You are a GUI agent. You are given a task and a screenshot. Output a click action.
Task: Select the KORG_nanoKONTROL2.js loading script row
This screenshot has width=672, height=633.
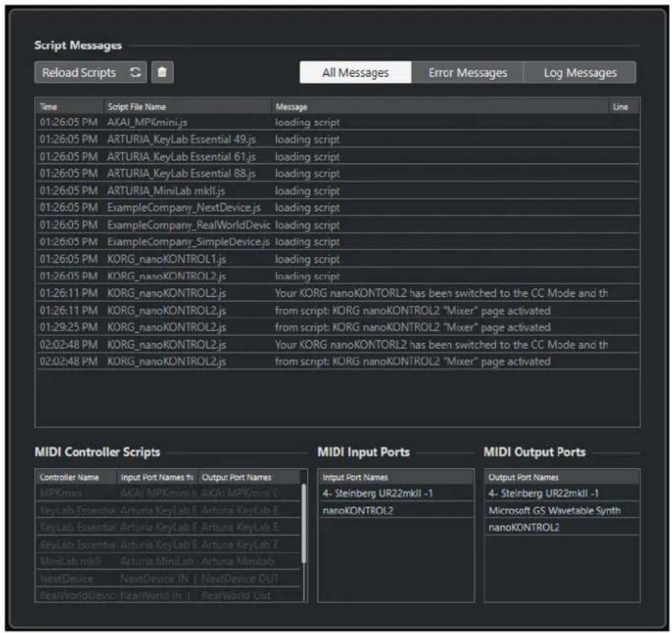coord(337,276)
